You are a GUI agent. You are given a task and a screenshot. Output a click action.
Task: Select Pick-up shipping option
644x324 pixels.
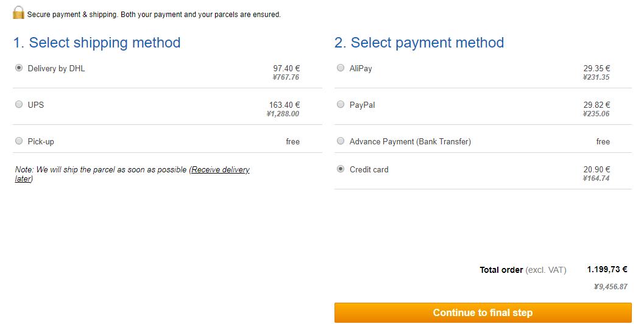click(x=19, y=141)
